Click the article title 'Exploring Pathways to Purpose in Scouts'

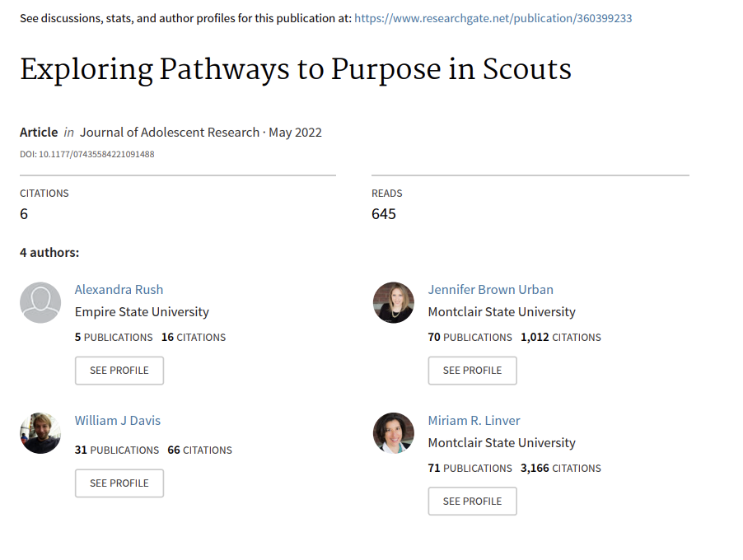tap(295, 69)
